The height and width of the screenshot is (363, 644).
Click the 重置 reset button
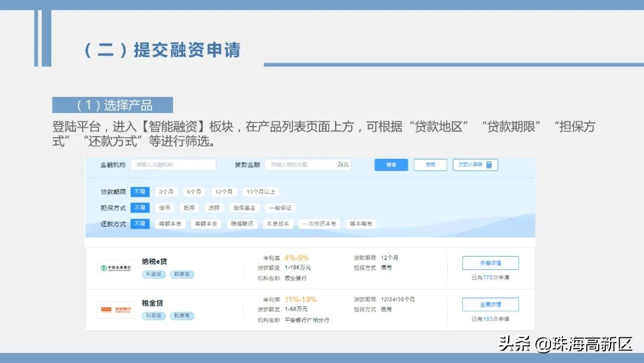point(430,165)
